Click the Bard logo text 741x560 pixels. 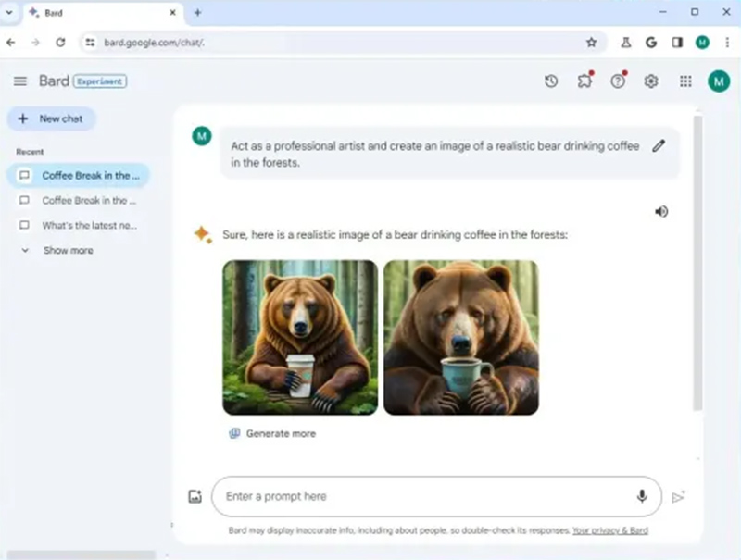pos(54,81)
